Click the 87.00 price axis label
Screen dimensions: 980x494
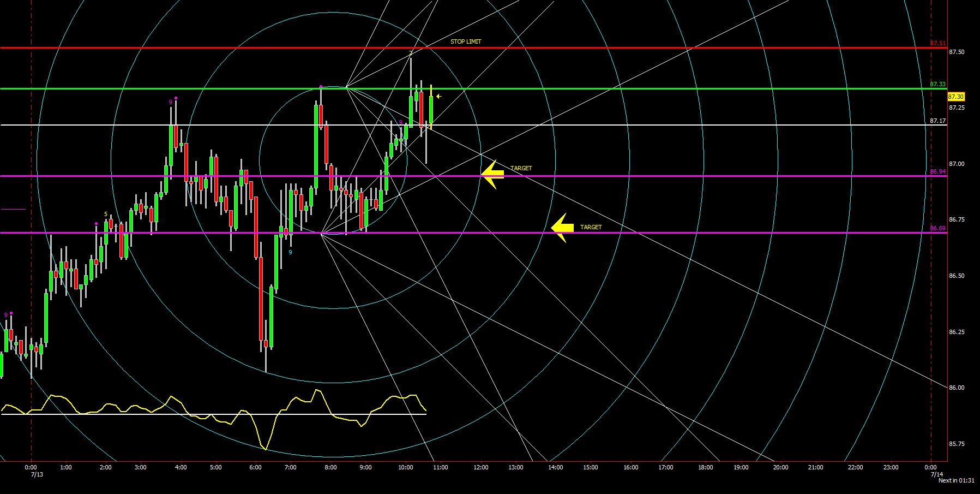pyautogui.click(x=957, y=164)
